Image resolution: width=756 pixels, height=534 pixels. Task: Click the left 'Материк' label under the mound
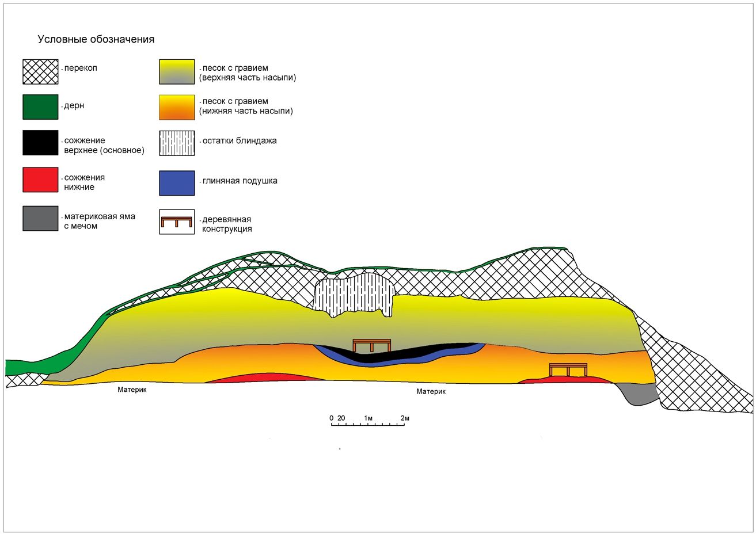(132, 390)
